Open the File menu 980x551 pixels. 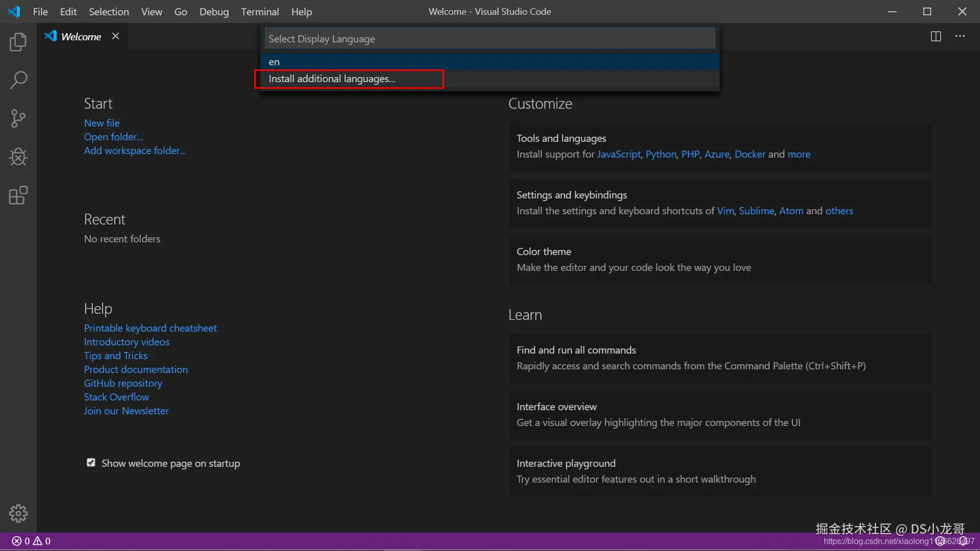pos(40,12)
